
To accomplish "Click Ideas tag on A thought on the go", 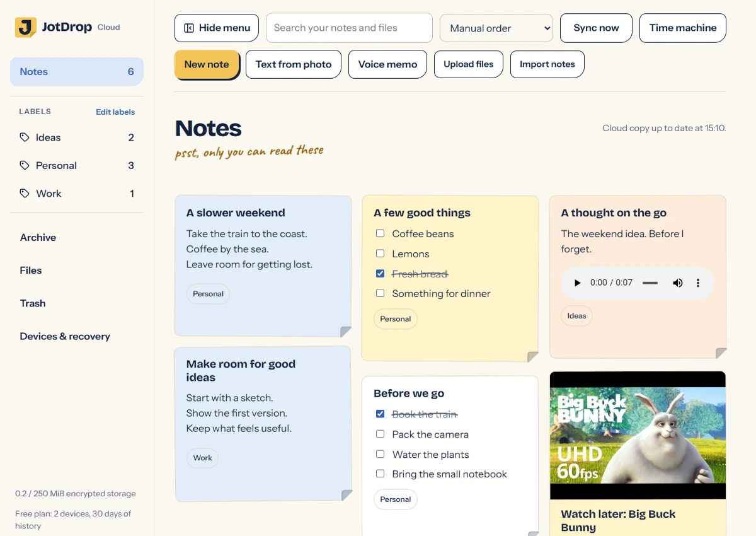I will pos(576,316).
